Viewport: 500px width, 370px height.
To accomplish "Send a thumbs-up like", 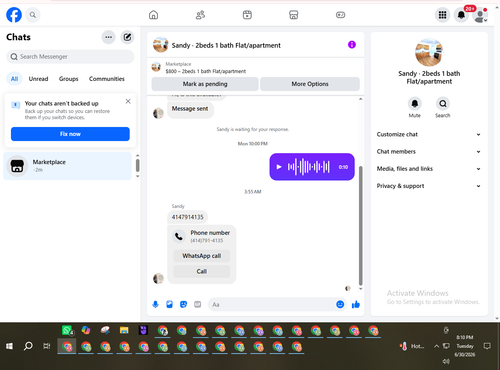I will pos(356,304).
